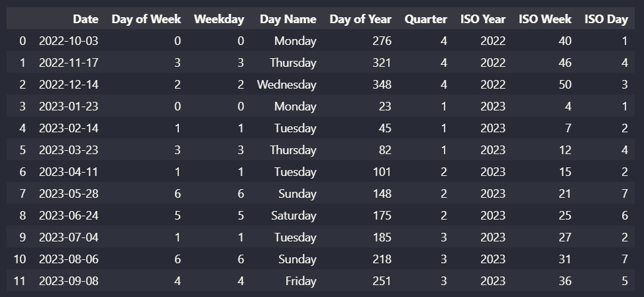644x297 pixels.
Task: Click row index 11
Action: pyautogui.click(x=19, y=281)
